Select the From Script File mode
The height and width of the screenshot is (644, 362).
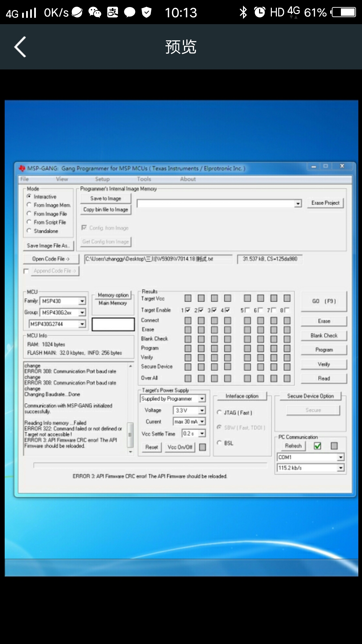29,222
